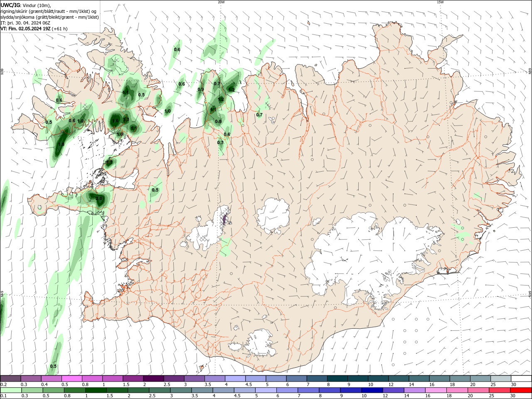
Task: Select the dark teal 8 mm snow swatch
Action: point(337,379)
